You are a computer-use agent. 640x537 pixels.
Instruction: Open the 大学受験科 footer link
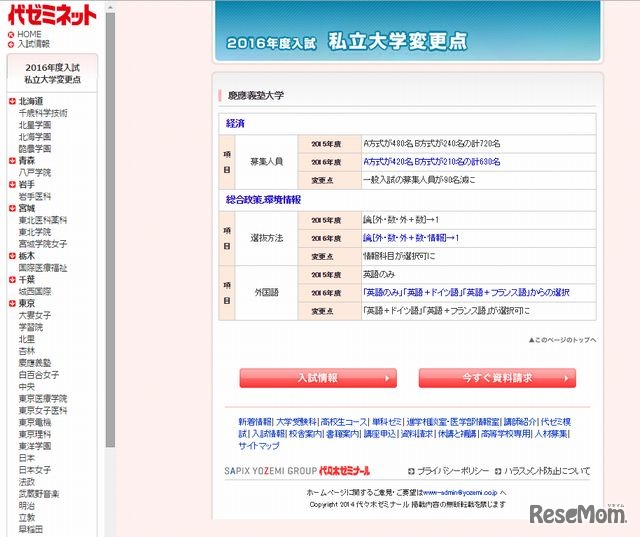coord(296,422)
